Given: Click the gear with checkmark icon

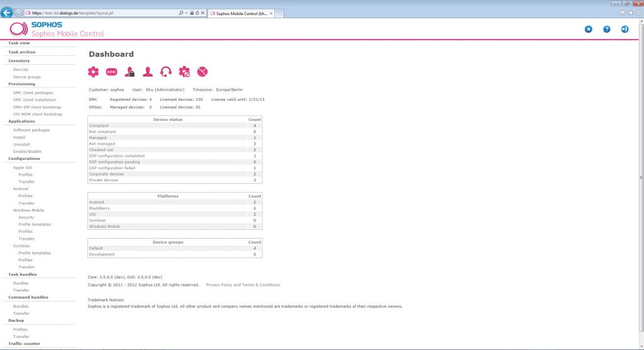Looking at the screenshot, I should tap(184, 72).
